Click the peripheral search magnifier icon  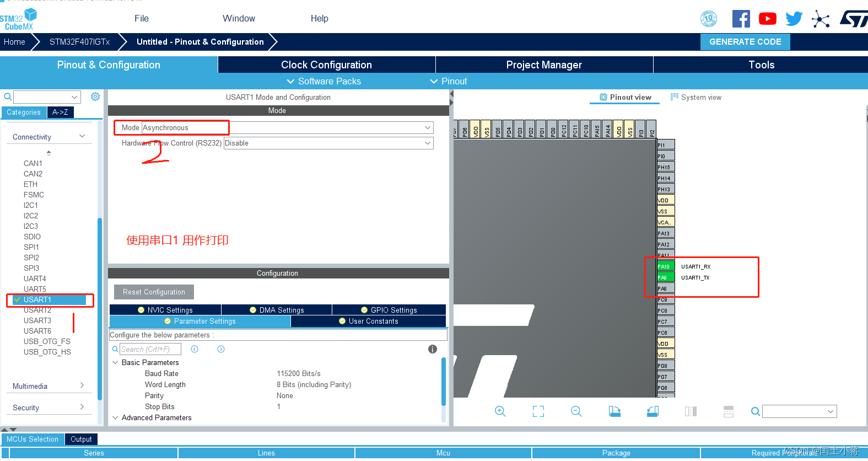tap(8, 97)
